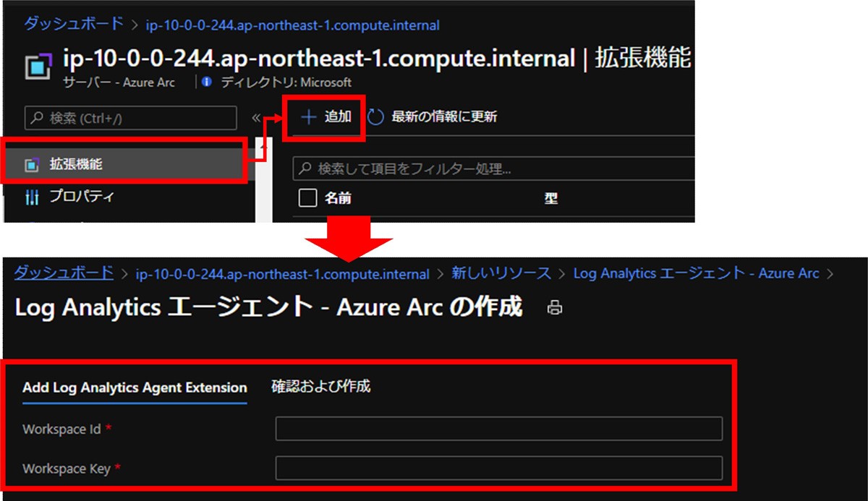Viewport: 868px width, 501px height.
Task: Click the サーバー - Azure Arc subtitle
Action: pos(119,82)
